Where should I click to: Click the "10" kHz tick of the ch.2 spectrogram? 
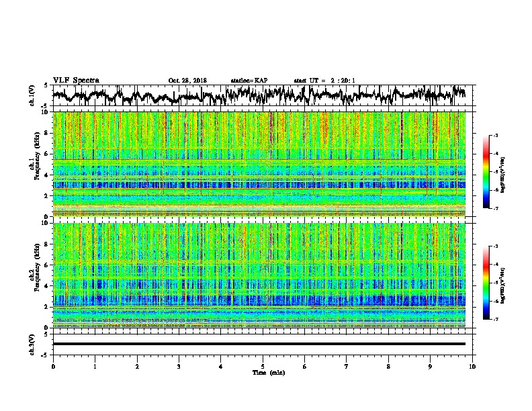click(46, 223)
